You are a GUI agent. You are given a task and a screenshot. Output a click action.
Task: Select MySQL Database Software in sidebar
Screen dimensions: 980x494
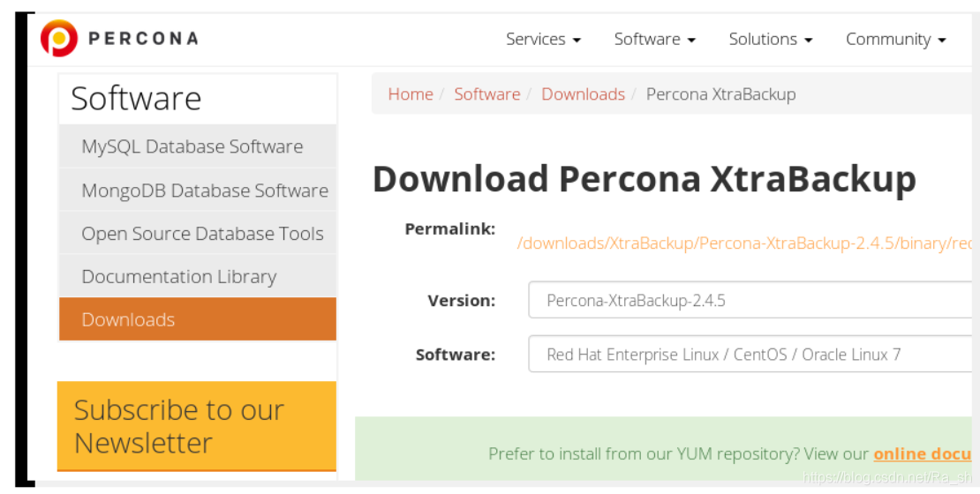click(198, 146)
